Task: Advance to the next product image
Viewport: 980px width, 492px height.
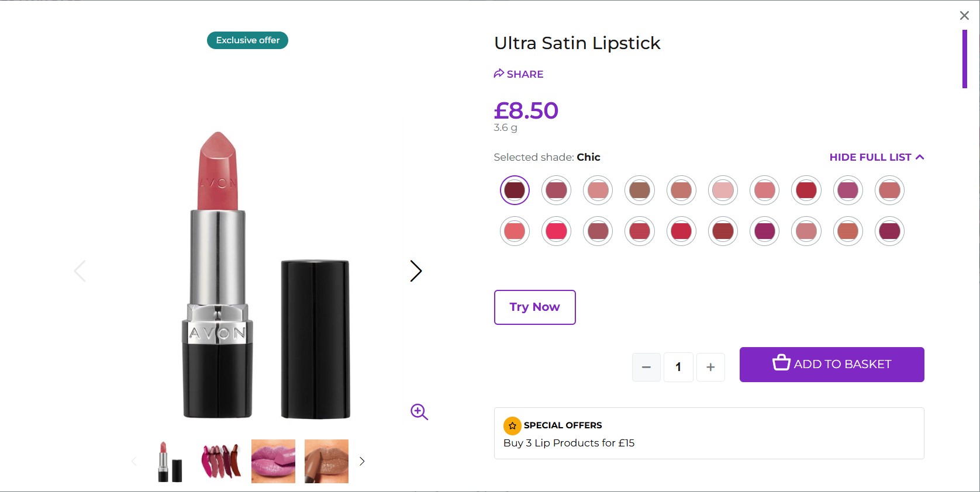Action: coord(416,271)
